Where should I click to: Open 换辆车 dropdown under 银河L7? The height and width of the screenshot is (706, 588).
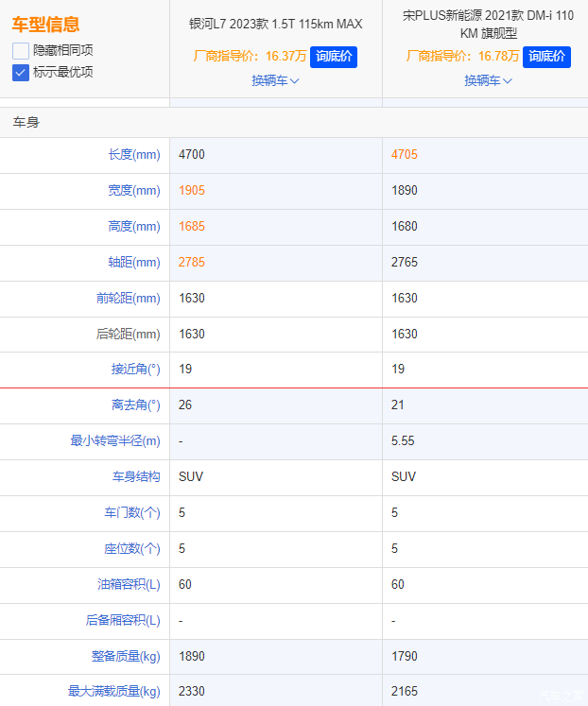(x=275, y=80)
